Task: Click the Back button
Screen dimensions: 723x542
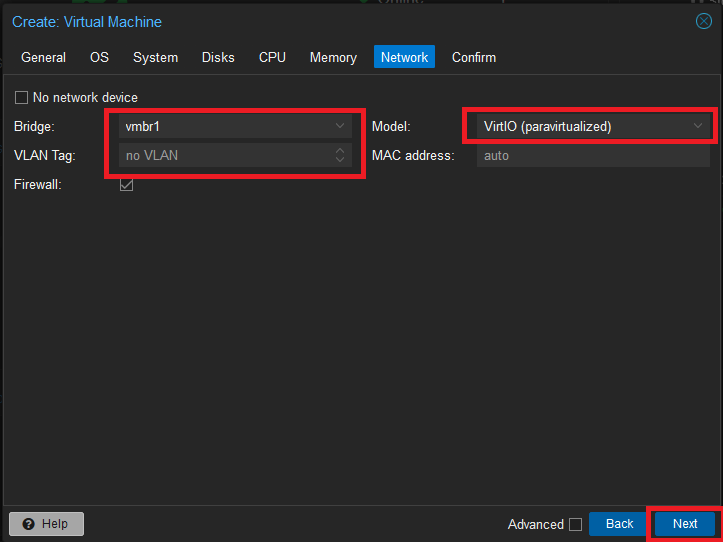Action: point(619,524)
